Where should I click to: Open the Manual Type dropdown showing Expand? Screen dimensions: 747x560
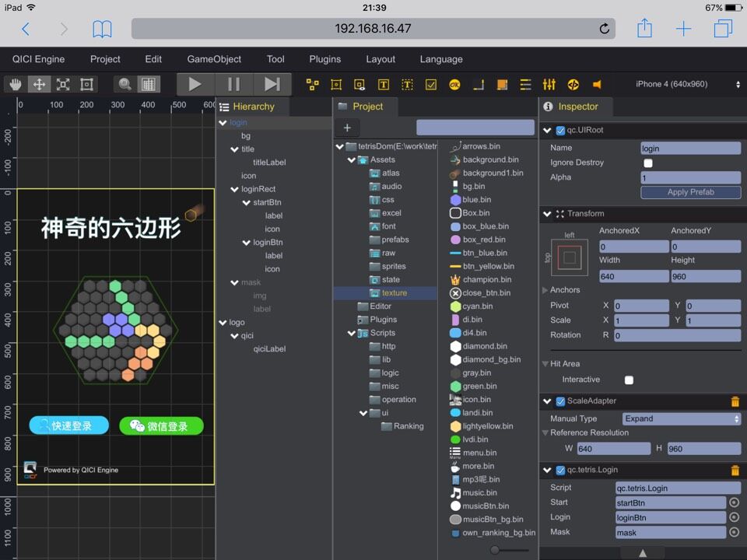coord(682,418)
